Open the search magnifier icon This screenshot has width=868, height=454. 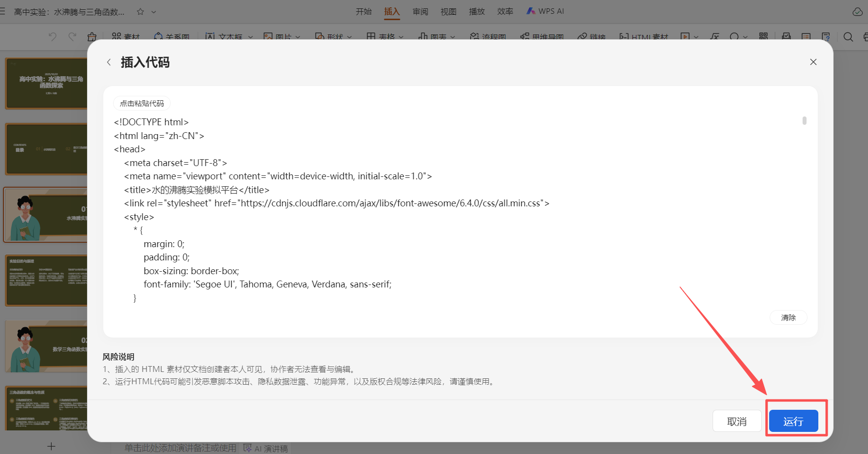[848, 37]
